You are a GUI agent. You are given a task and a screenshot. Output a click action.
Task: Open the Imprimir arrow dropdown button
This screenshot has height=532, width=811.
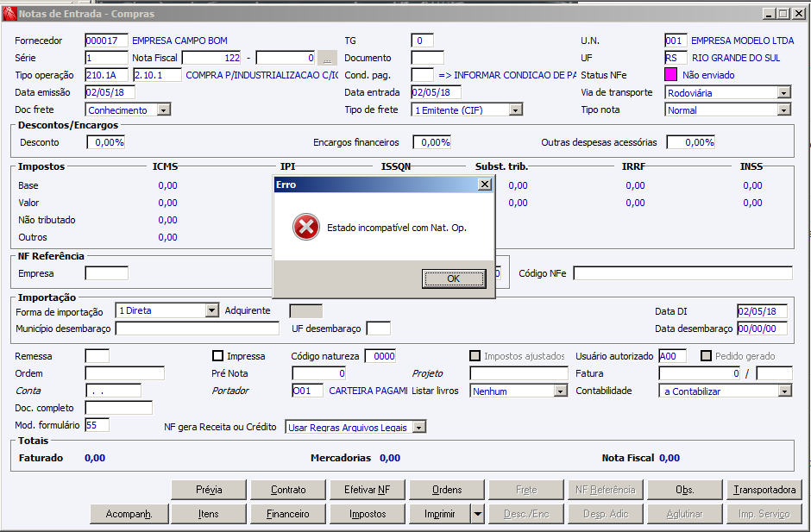[477, 514]
